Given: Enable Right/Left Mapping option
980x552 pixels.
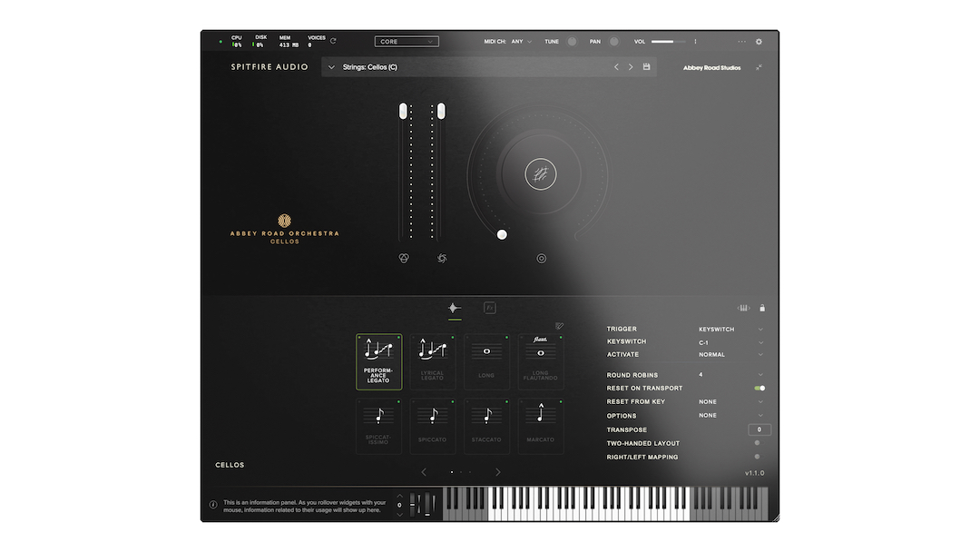Looking at the screenshot, I should point(758,457).
